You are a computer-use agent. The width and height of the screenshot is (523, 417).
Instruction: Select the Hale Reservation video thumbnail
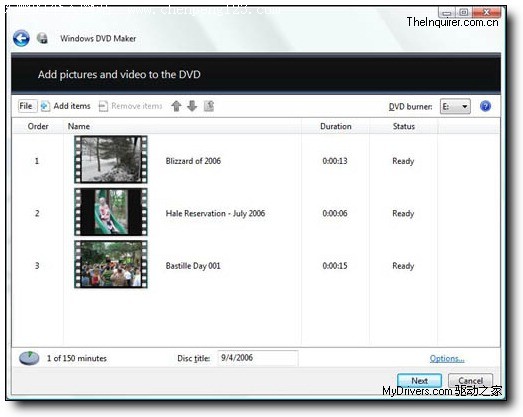pyautogui.click(x=111, y=212)
